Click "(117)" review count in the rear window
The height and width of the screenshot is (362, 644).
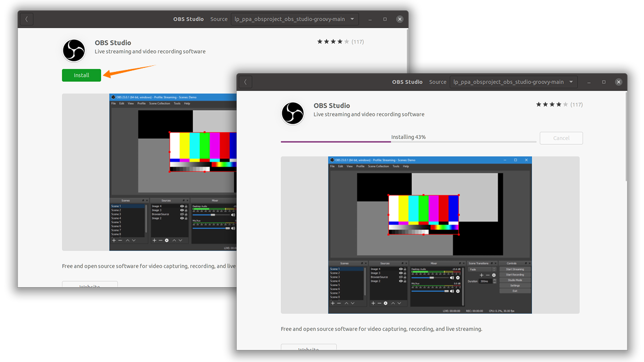tap(358, 42)
